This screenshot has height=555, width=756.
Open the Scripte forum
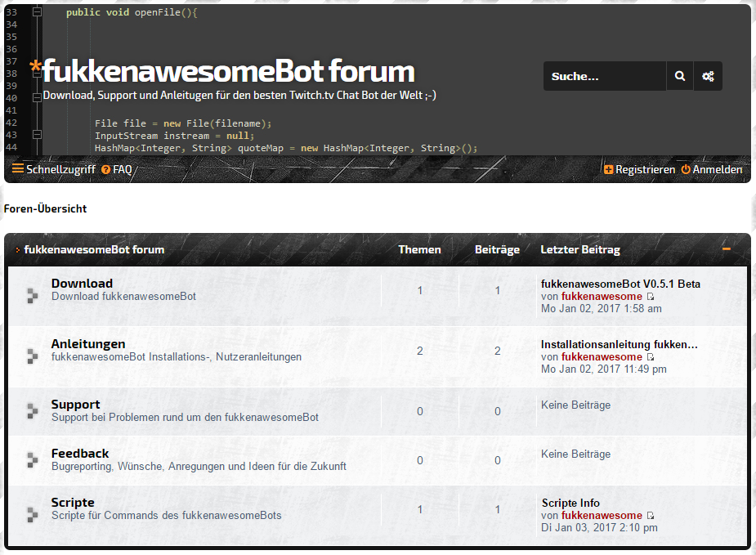pos(73,503)
